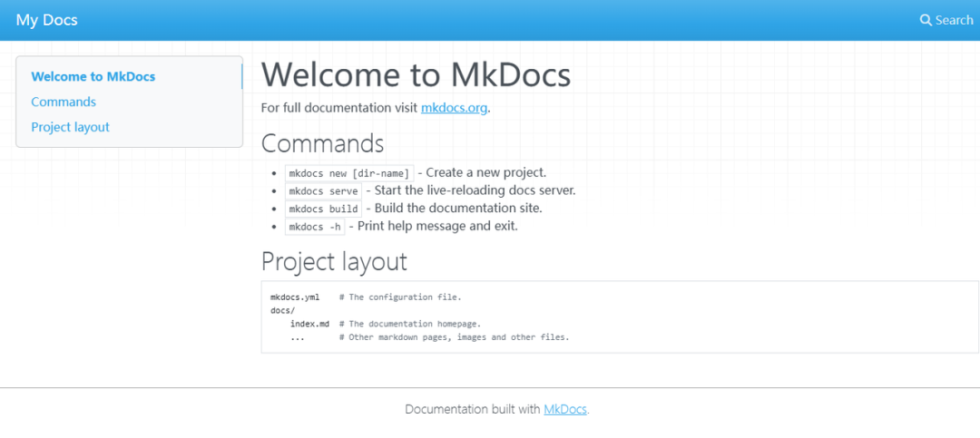980x438 pixels.
Task: Click the 'mkdocs serve' code snippet
Action: (323, 190)
